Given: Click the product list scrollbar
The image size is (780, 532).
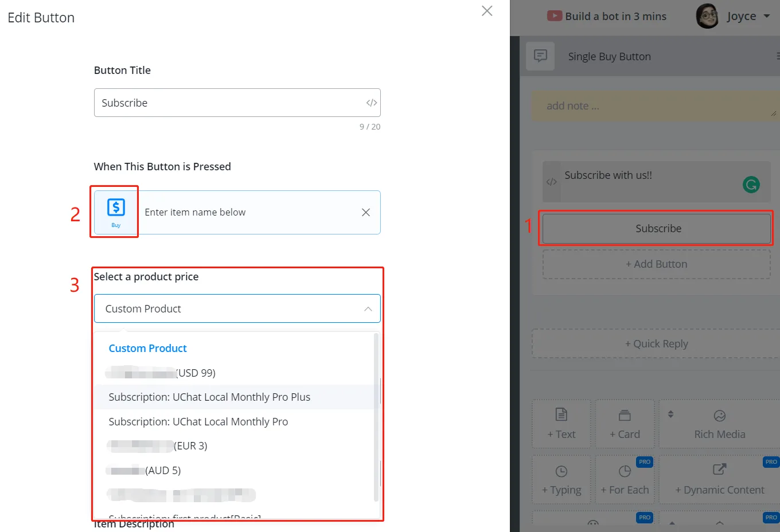Looking at the screenshot, I should pos(377,418).
